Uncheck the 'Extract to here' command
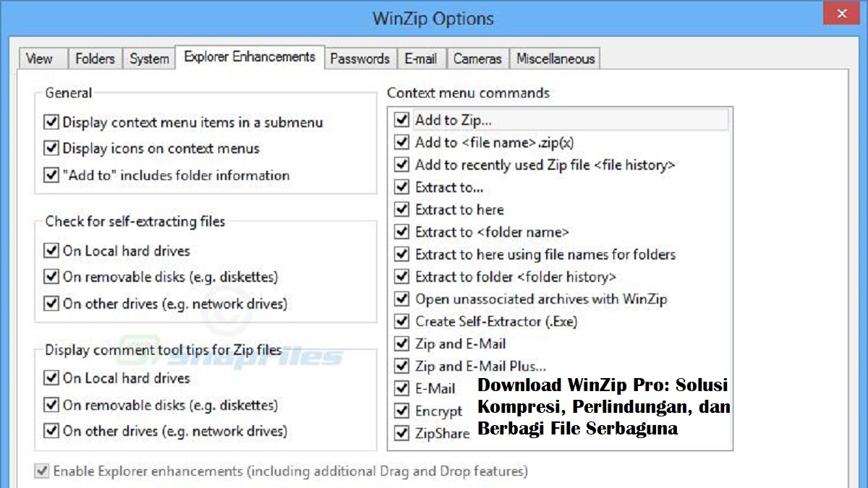Viewport: 868px width, 488px height. [x=401, y=209]
